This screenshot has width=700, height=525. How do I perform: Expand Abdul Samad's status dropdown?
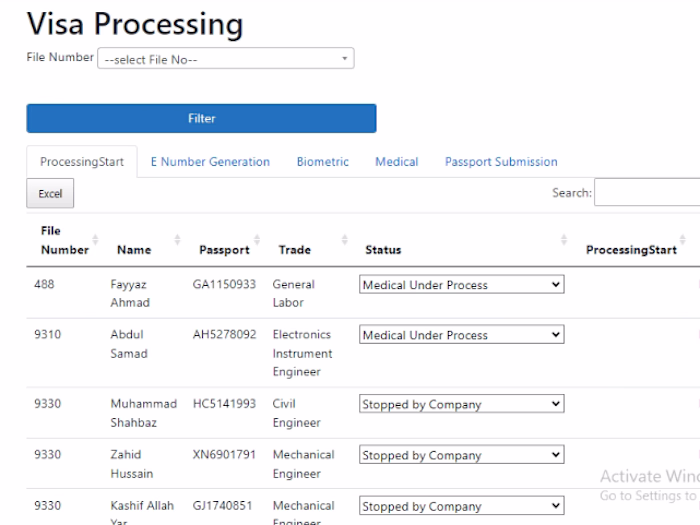[461, 335]
